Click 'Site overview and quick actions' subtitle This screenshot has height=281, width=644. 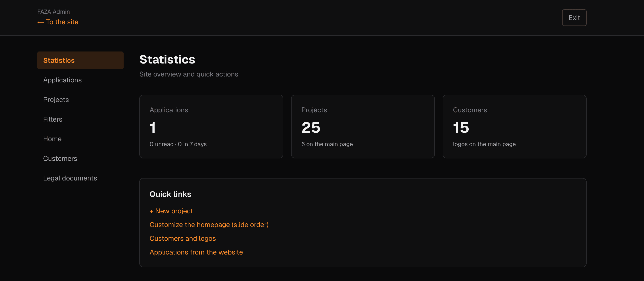(x=189, y=74)
